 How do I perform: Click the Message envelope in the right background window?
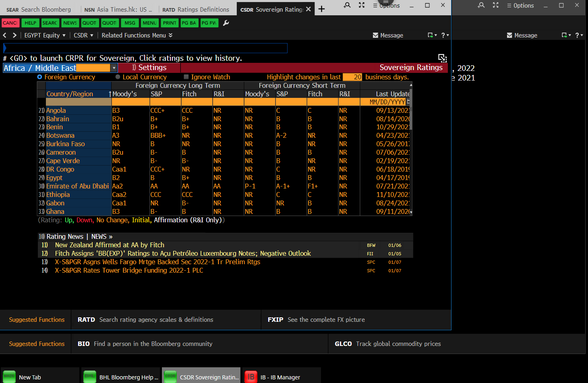(x=522, y=35)
